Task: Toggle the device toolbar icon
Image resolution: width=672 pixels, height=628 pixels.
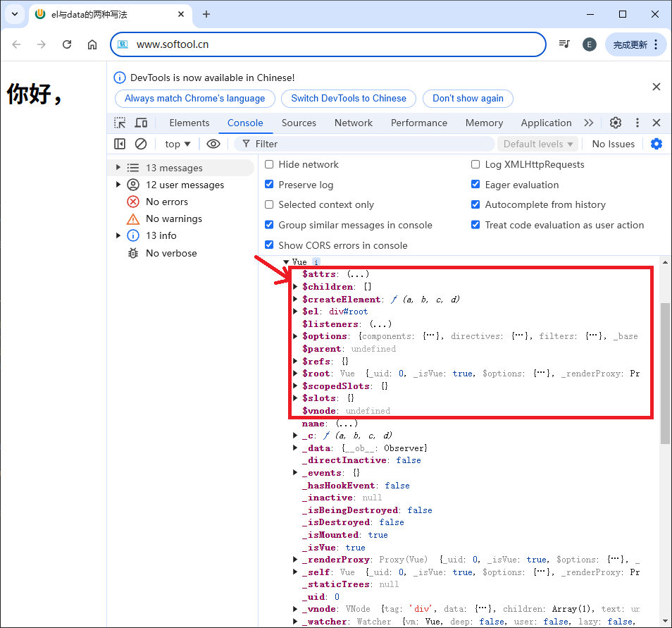Action: coord(141,123)
